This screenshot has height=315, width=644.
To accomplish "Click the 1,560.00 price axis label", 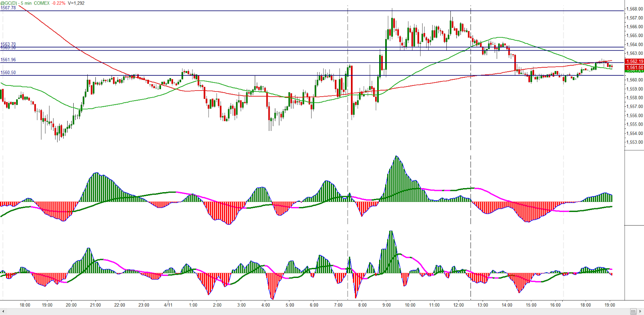I will click(x=635, y=80).
